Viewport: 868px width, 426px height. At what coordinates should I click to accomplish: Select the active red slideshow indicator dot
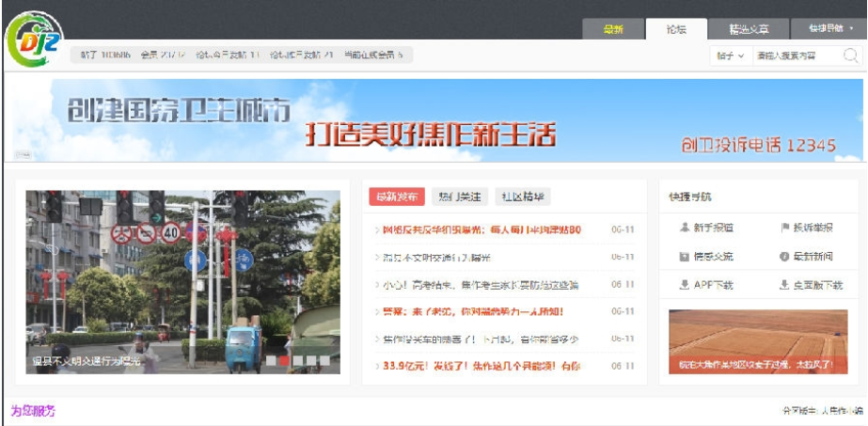click(284, 360)
